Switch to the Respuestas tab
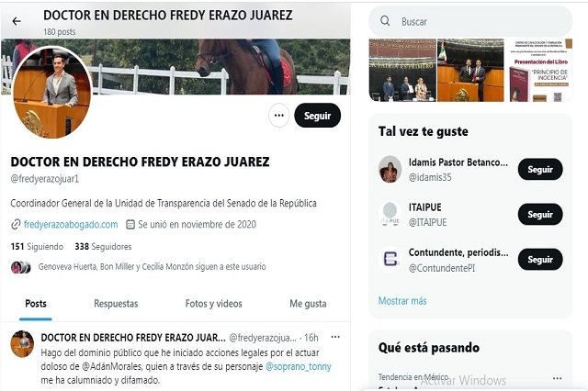Viewport: 588px width, 391px height. (116, 304)
